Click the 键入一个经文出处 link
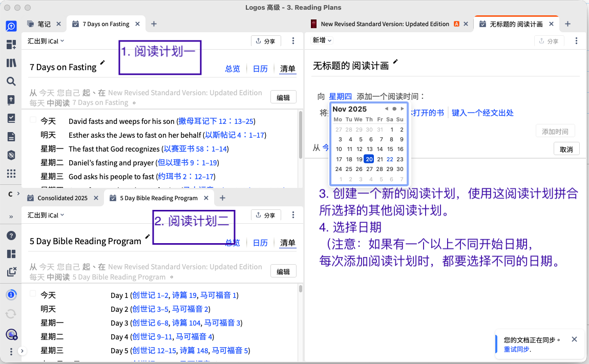The image size is (589, 364). [482, 113]
